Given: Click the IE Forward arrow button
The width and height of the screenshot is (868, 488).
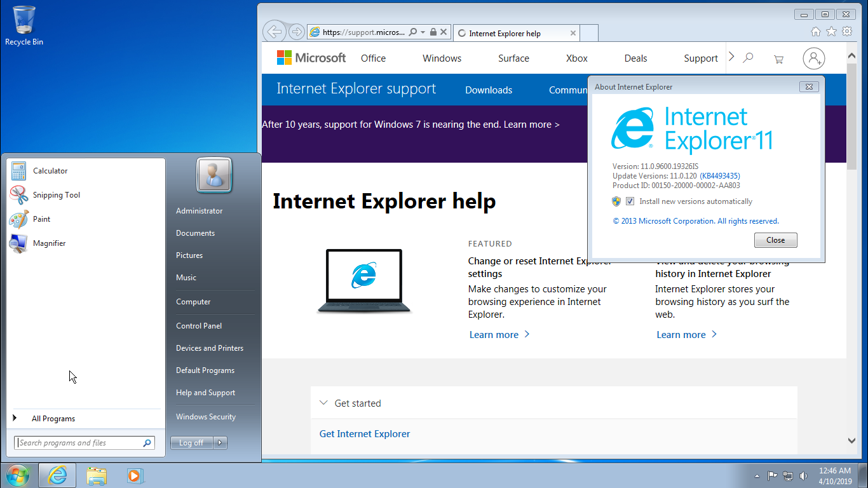Looking at the screenshot, I should tap(296, 32).
